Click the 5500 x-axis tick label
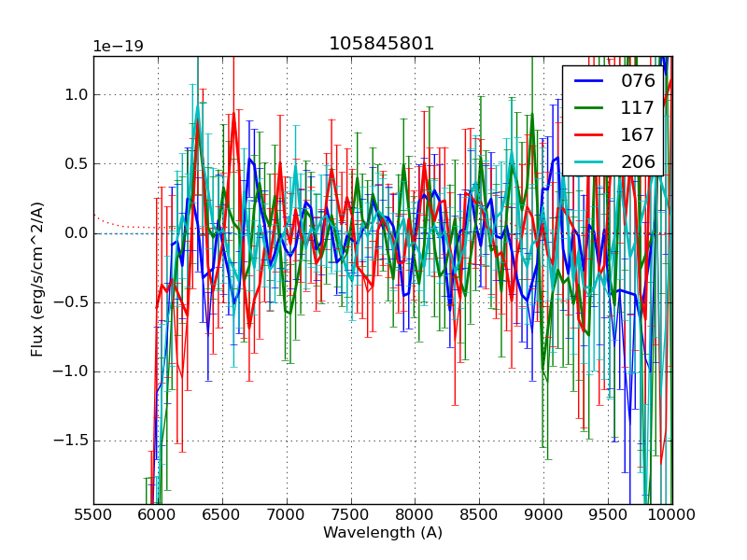 [93, 514]
